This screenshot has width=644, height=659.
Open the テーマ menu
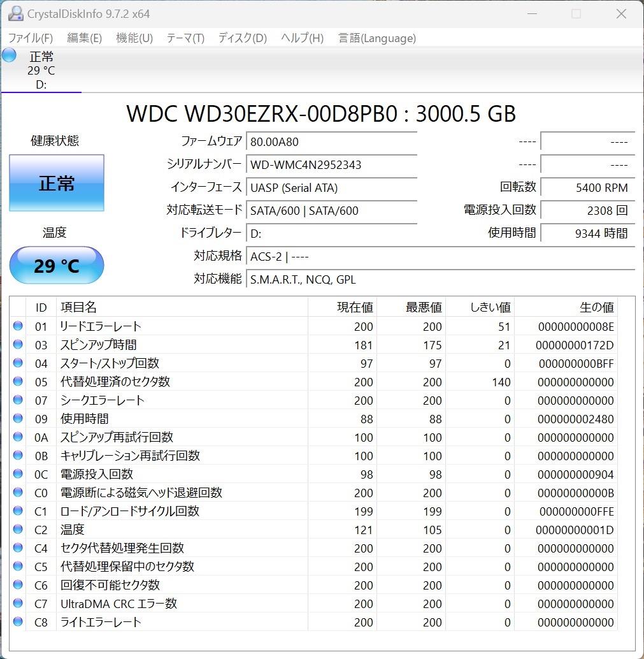click(x=185, y=38)
